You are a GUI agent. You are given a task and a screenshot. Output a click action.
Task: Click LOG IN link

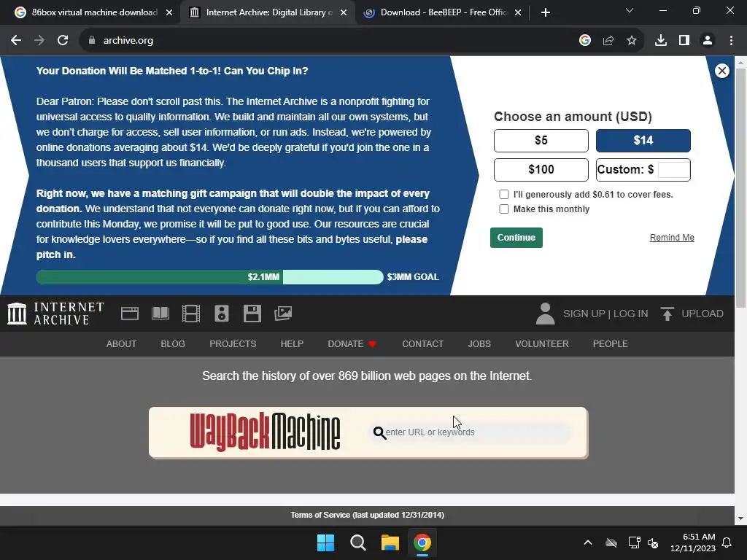(x=630, y=314)
